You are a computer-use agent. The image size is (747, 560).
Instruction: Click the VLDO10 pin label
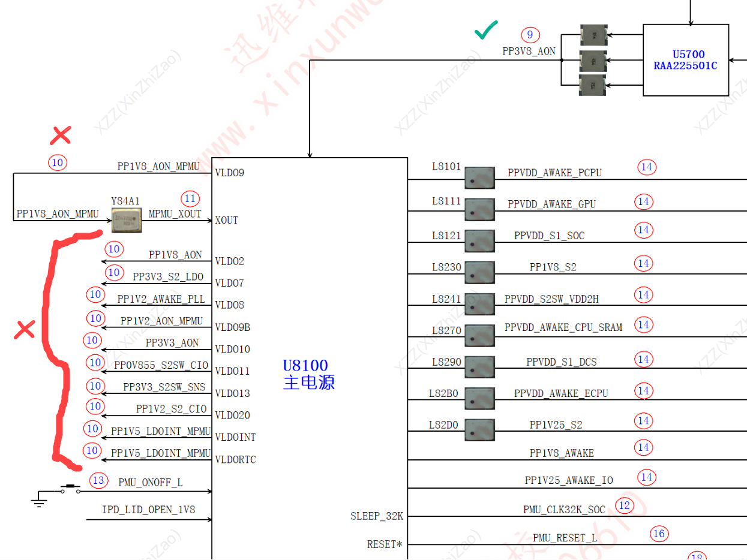(x=233, y=350)
